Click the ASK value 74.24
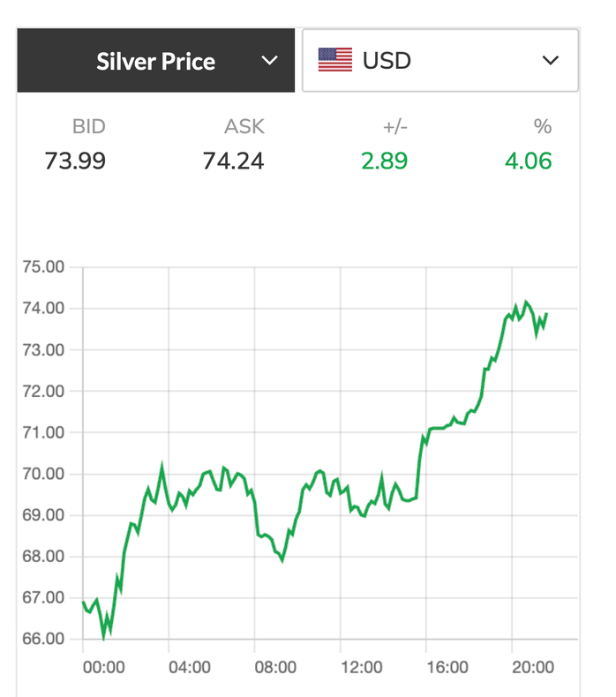Viewport: 616px width, 697px height. pos(234,161)
